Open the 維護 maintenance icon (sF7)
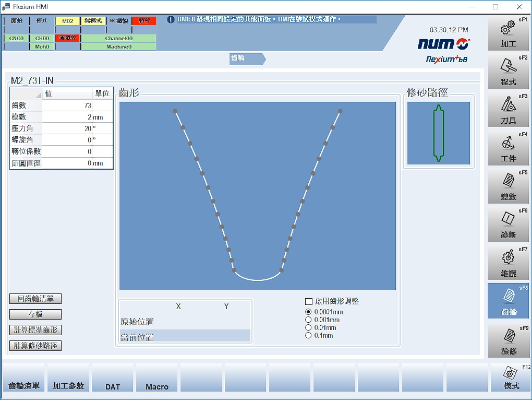This screenshot has height=400, width=532. [508, 263]
